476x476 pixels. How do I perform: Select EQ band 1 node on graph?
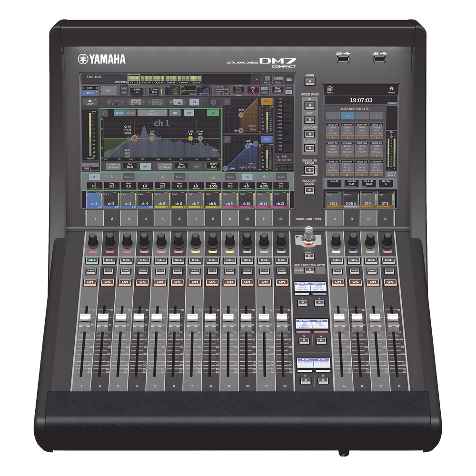134,139
